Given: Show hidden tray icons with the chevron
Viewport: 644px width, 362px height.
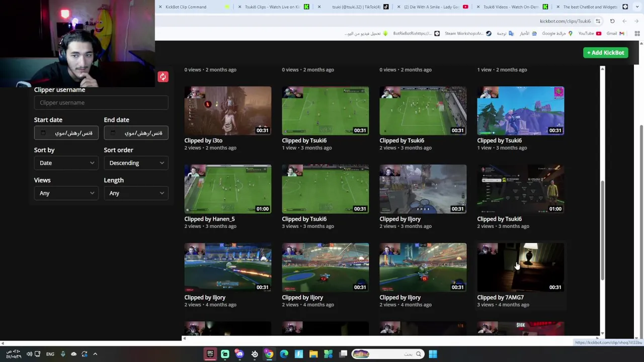Looking at the screenshot, I should 95,354.
